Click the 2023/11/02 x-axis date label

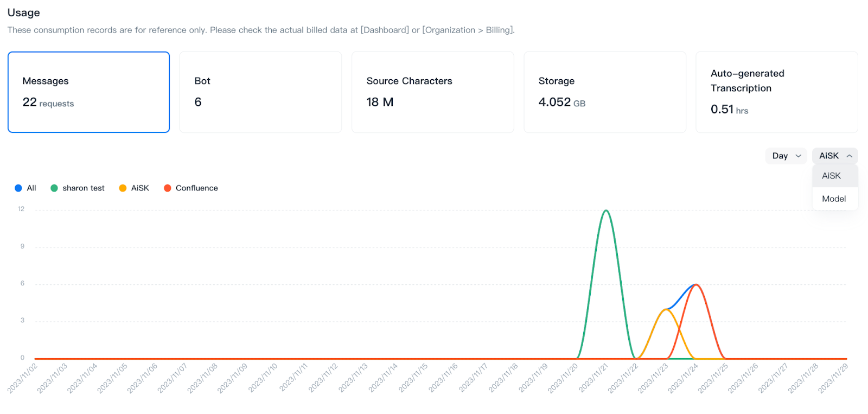click(23, 378)
